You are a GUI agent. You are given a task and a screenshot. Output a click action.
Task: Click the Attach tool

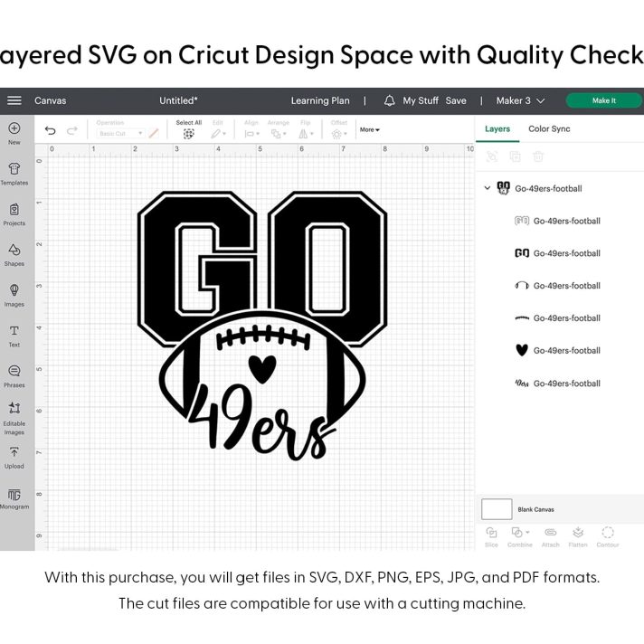coord(550,537)
